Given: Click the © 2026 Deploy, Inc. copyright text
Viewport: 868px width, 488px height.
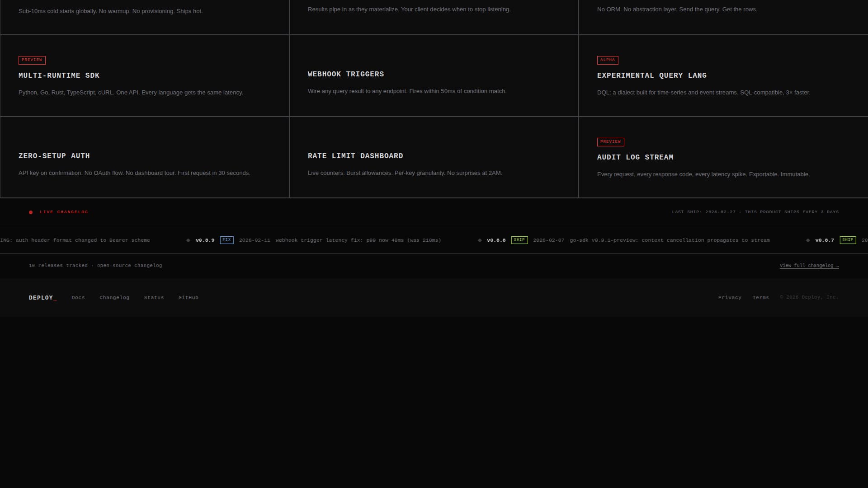Looking at the screenshot, I should click(x=809, y=297).
